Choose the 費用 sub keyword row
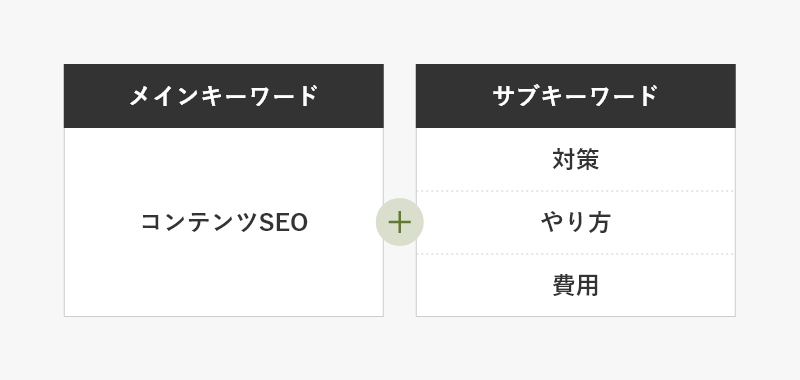Viewport: 800px width, 380px height. [x=576, y=285]
